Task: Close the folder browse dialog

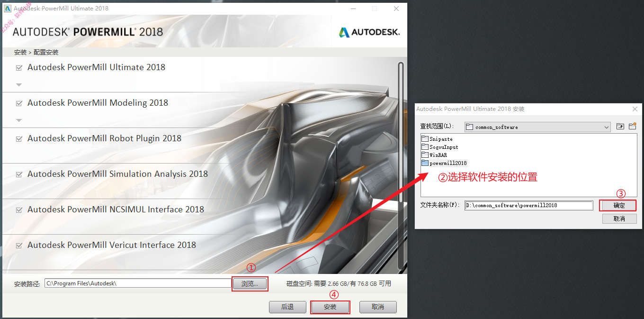Action: point(635,109)
